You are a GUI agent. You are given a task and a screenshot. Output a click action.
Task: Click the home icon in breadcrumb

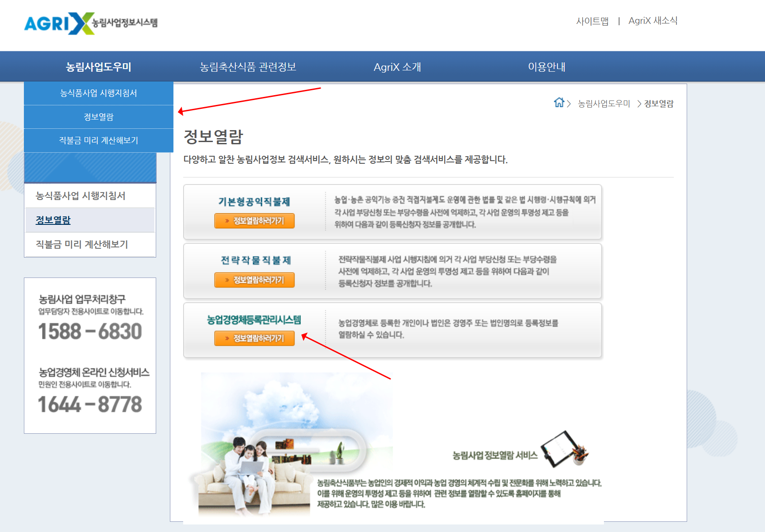click(559, 103)
